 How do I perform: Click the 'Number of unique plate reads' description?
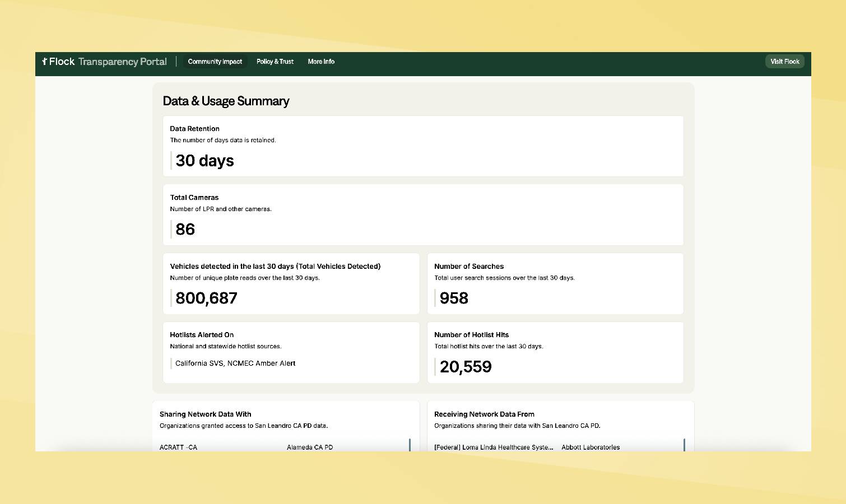click(245, 278)
